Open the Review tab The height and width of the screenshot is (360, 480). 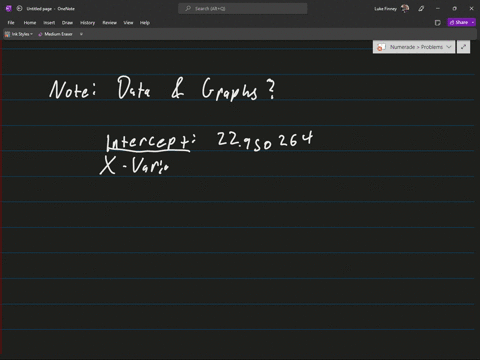(109, 23)
